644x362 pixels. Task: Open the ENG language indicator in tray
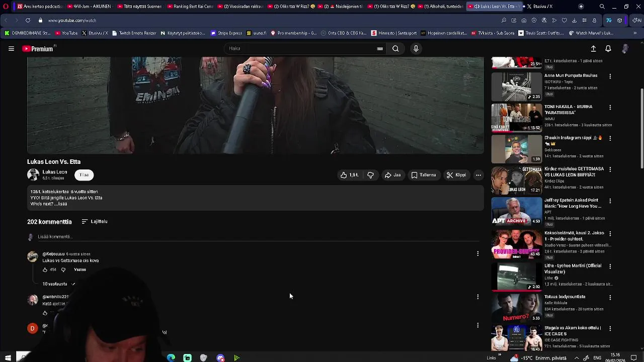pos(597,358)
